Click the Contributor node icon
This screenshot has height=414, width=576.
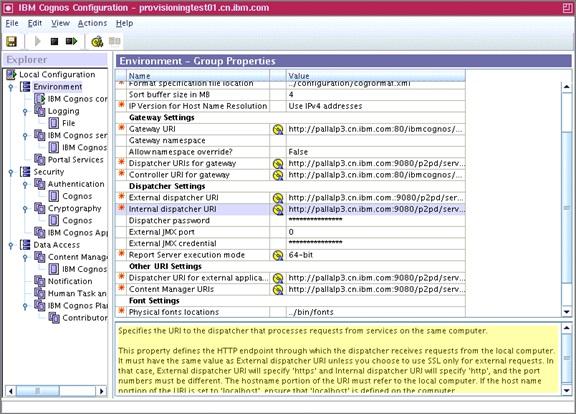pos(54,317)
